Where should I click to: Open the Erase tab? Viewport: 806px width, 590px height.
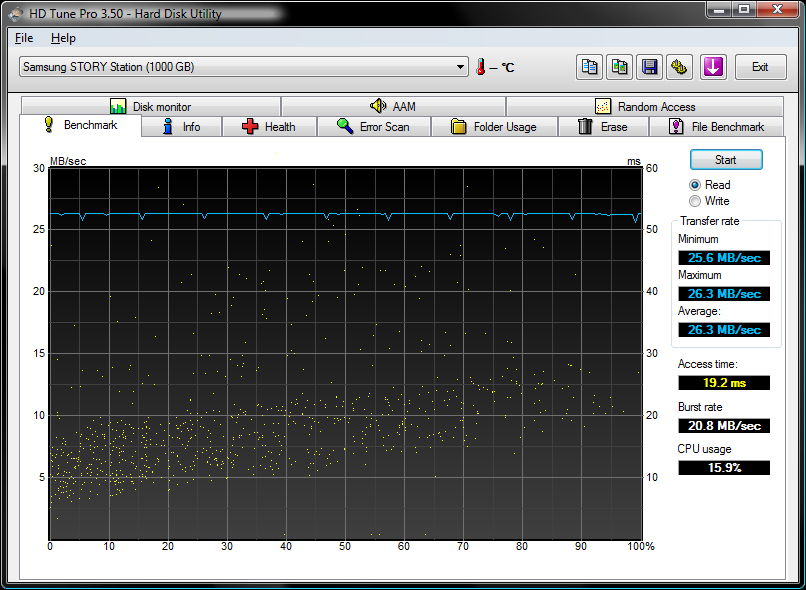pos(603,126)
